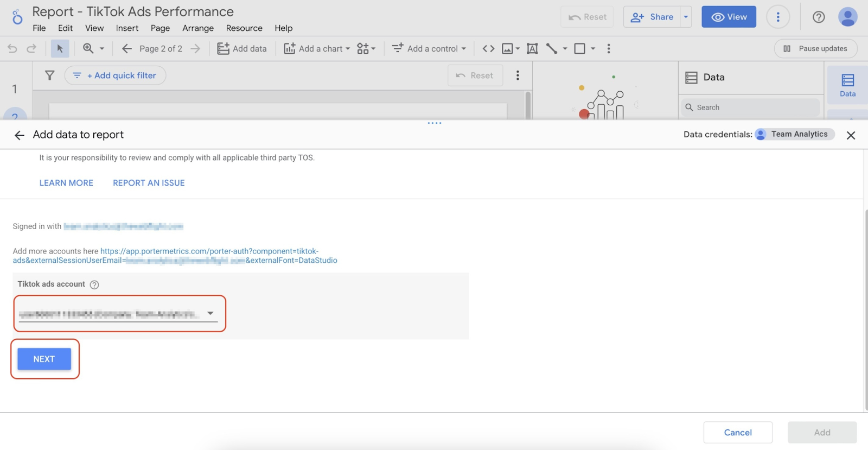Open the Resource menu

[x=244, y=28]
